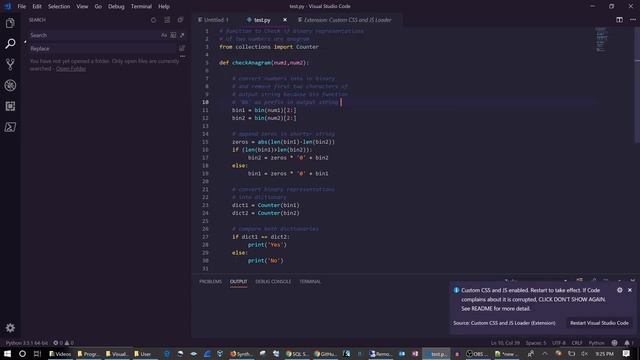Open the Selection menu
Image resolution: width=640 pixels, height=360 pixels.
[59, 7]
